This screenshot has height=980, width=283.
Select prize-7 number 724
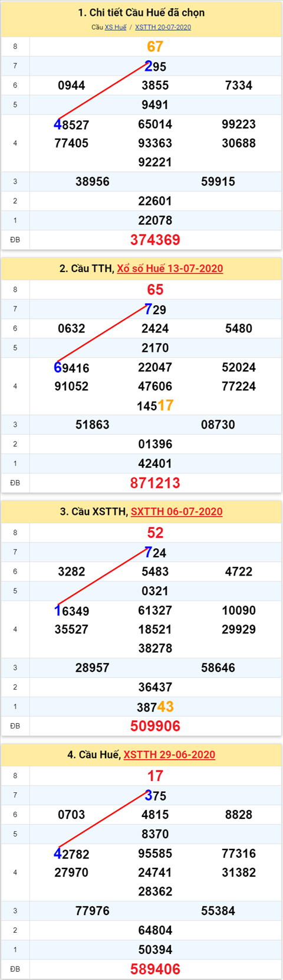pos(155,553)
